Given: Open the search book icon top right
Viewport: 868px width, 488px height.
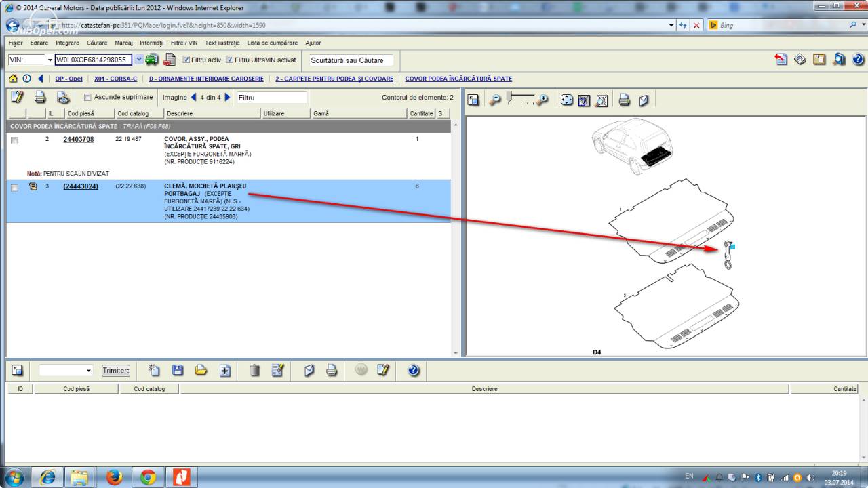Looking at the screenshot, I should tap(840, 59).
